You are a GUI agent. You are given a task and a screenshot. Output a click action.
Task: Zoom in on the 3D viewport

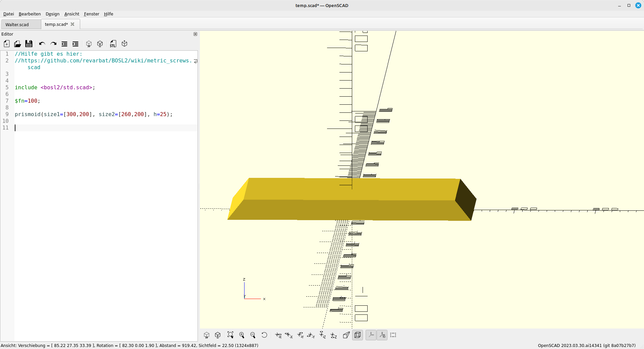coord(242,335)
